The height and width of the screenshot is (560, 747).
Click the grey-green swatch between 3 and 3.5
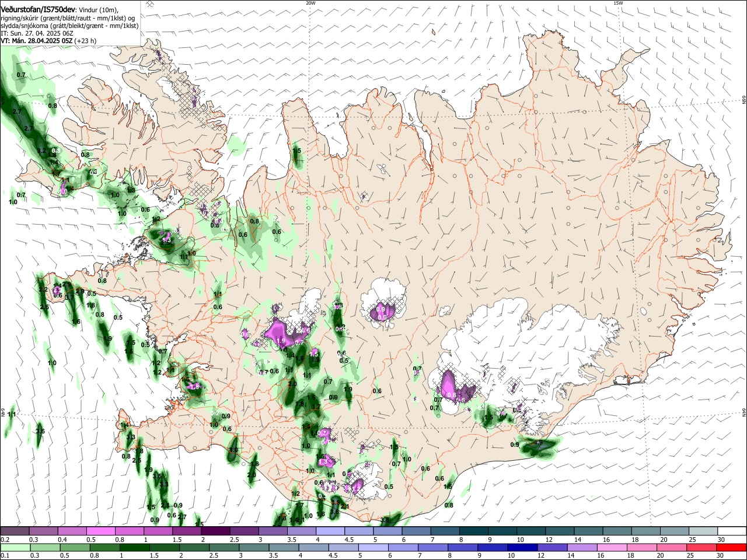click(x=254, y=547)
